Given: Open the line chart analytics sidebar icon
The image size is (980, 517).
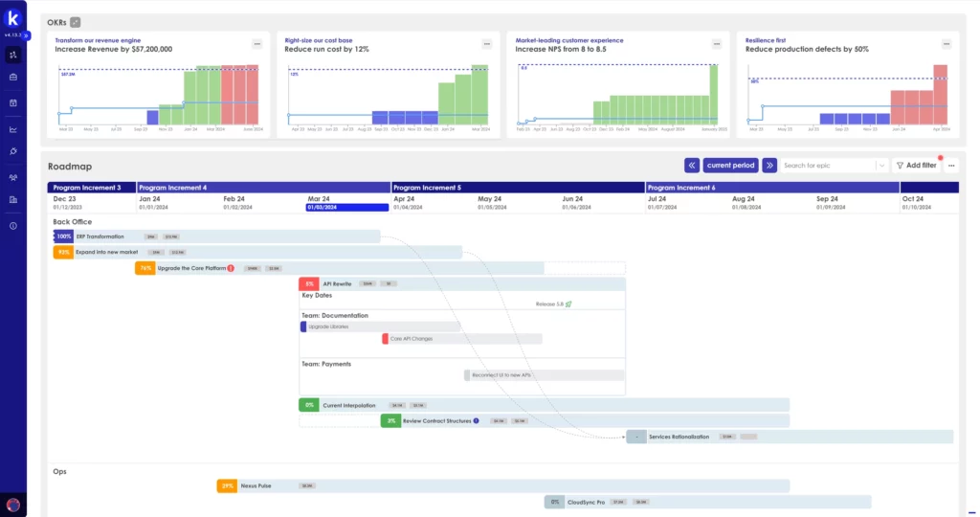Looking at the screenshot, I should (13, 129).
